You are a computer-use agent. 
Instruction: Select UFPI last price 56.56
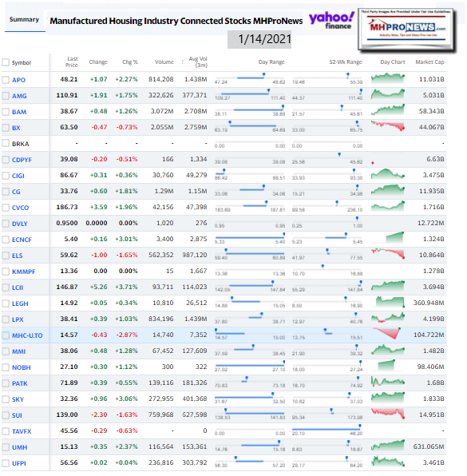69,462
